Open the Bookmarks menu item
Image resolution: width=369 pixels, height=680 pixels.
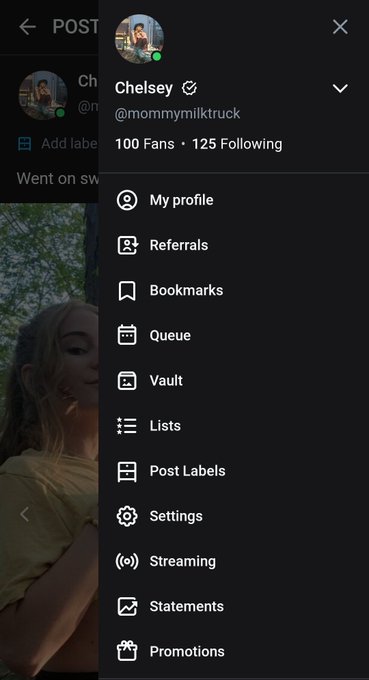point(234,291)
